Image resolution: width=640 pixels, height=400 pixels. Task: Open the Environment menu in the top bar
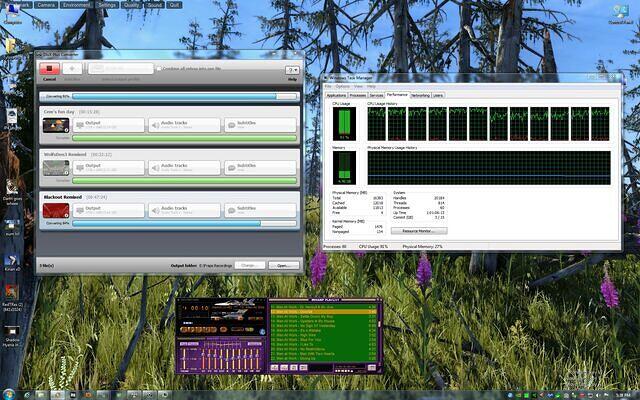(x=76, y=4)
